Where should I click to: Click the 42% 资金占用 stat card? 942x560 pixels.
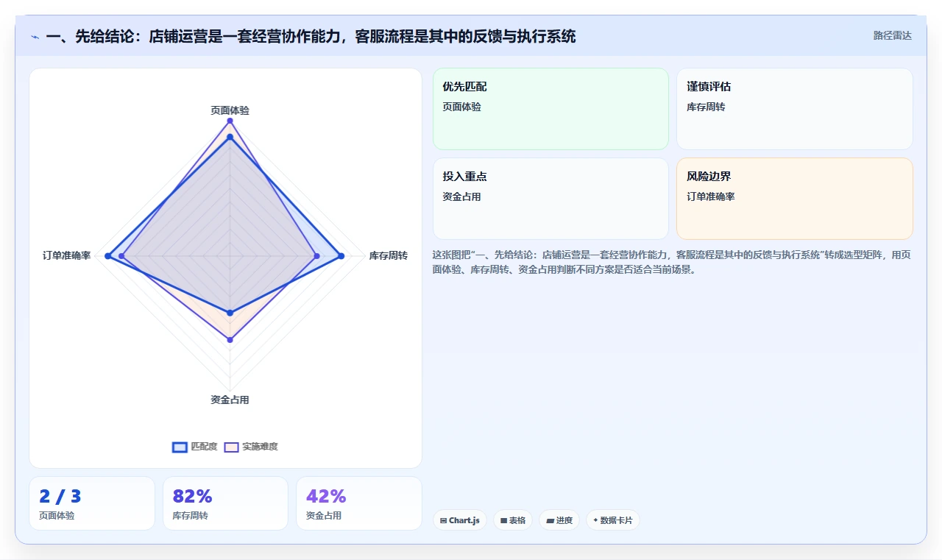[359, 503]
